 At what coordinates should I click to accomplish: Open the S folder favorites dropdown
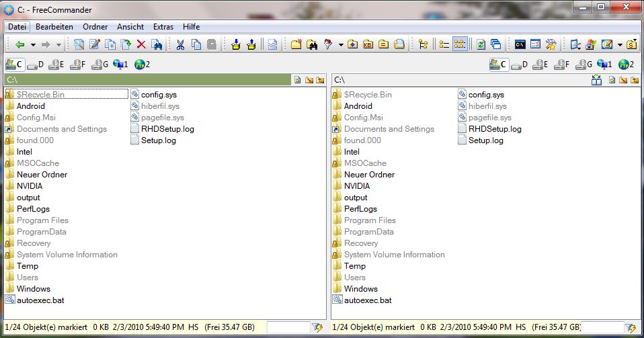tap(631, 44)
